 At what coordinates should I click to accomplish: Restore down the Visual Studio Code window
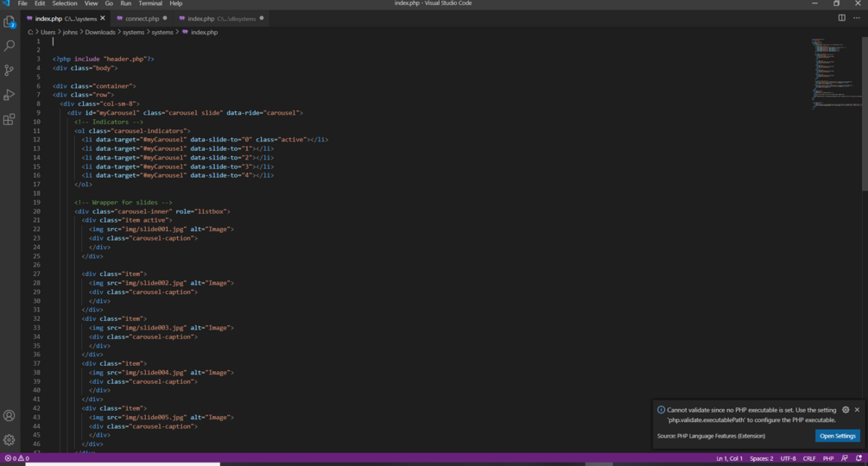click(x=836, y=3)
